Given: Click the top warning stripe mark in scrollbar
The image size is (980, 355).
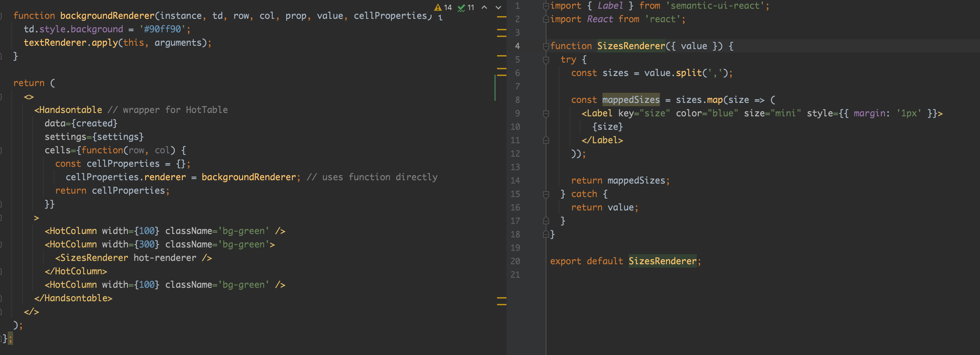Looking at the screenshot, I should click(x=502, y=17).
